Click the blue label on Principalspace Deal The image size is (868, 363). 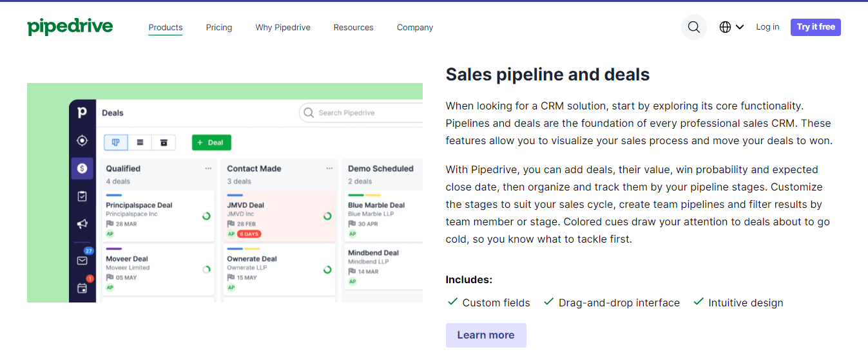tap(114, 195)
